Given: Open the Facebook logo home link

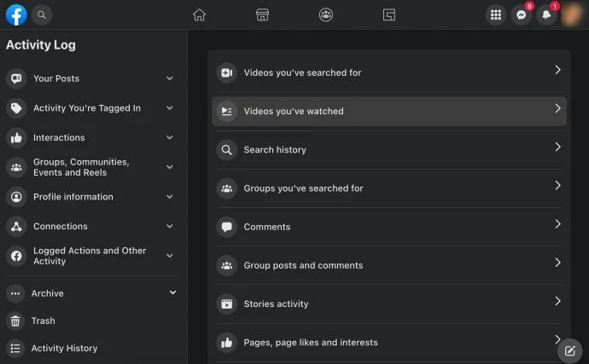Looking at the screenshot, I should coord(16,14).
